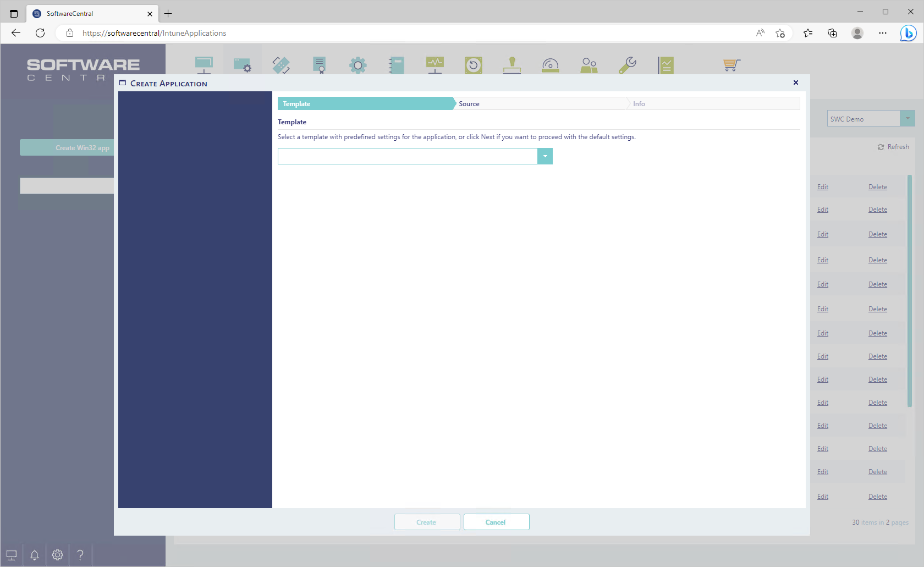Click the gear icon in bottom bar
924x567 pixels.
coord(57,555)
